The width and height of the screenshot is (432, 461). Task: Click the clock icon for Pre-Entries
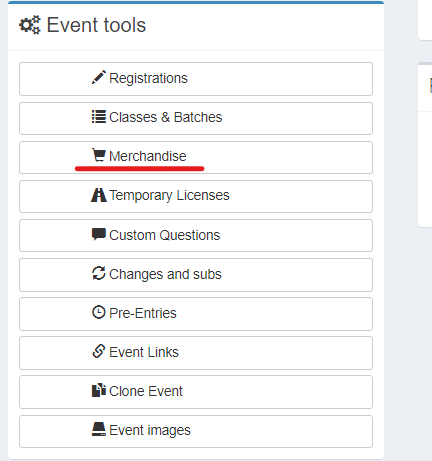coord(99,312)
